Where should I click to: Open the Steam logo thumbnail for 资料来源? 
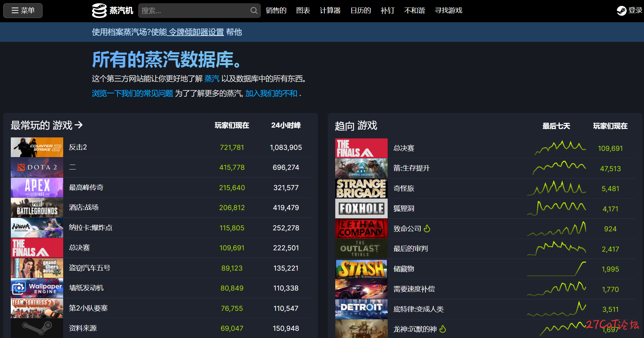point(37,328)
